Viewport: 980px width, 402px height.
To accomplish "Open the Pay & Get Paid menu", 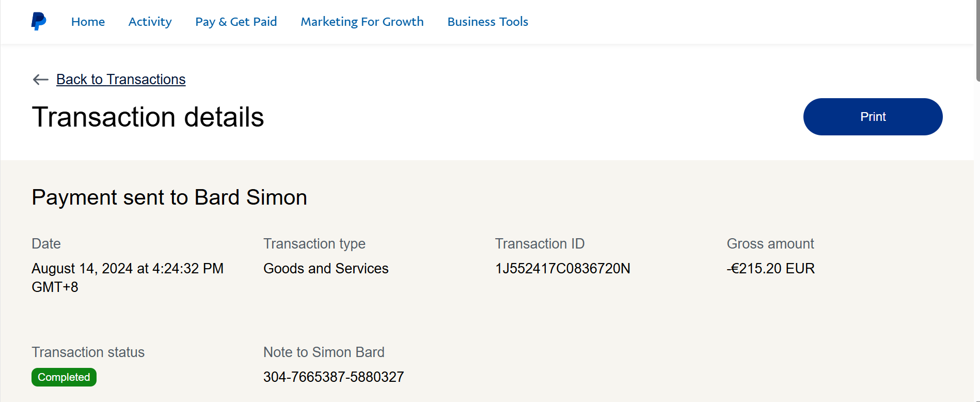I will tap(236, 22).
